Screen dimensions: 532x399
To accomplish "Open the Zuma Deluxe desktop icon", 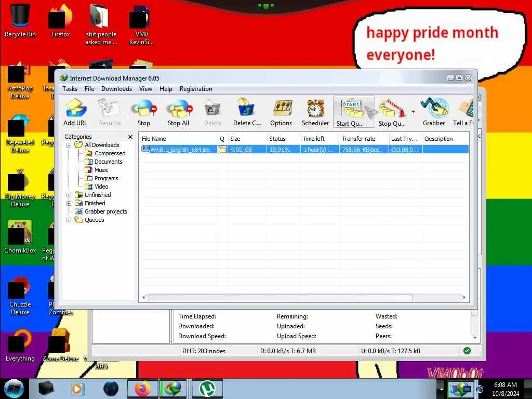I will (x=60, y=345).
